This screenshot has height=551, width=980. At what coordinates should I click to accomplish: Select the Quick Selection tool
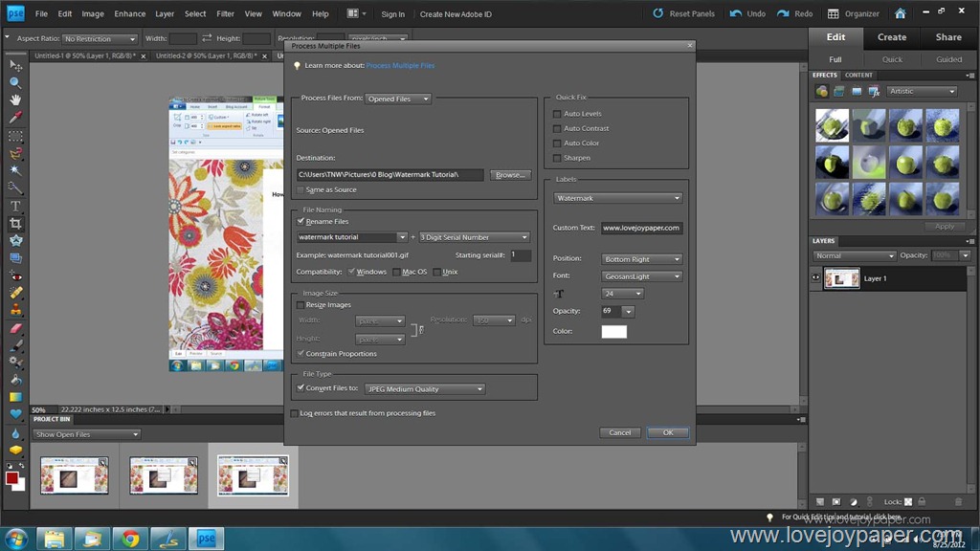tap(15, 187)
